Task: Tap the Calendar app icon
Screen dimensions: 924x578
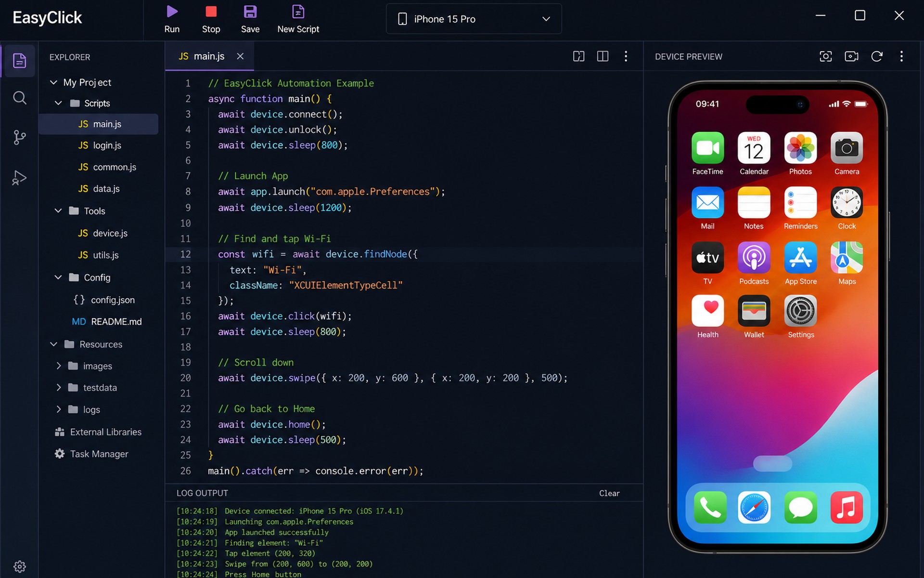Action: pyautogui.click(x=754, y=148)
